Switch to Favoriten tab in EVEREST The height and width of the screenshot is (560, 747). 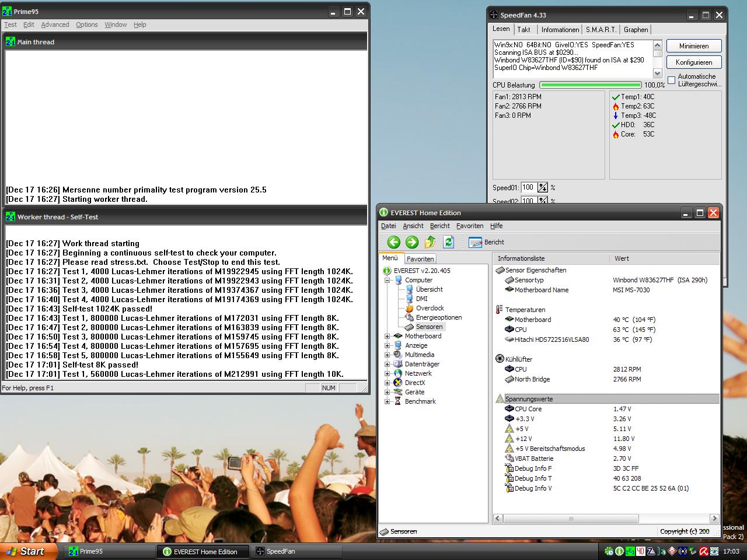tap(420, 259)
